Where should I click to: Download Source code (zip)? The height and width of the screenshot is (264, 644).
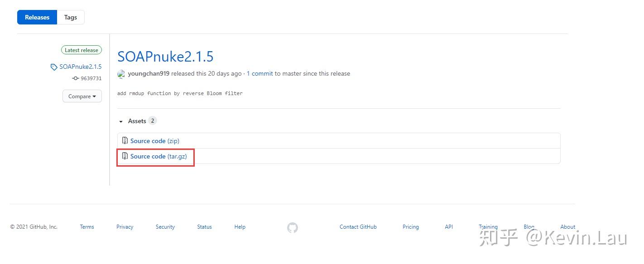[x=155, y=141]
